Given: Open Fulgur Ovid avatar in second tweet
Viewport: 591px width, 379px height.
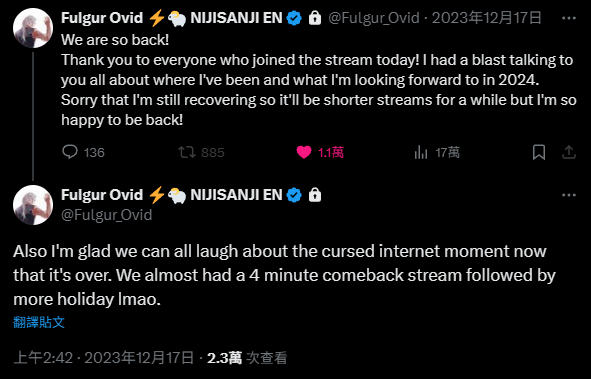Looking at the screenshot, I should (x=33, y=205).
